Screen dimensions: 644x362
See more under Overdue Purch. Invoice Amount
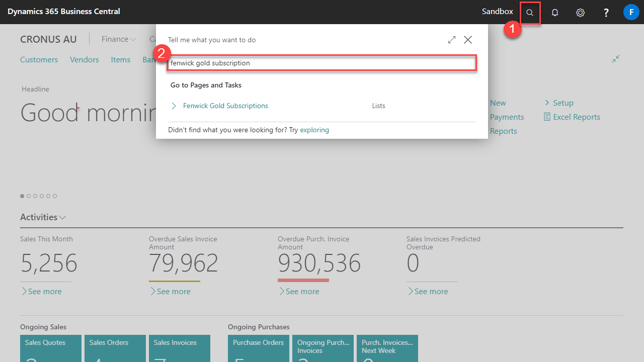tap(299, 291)
